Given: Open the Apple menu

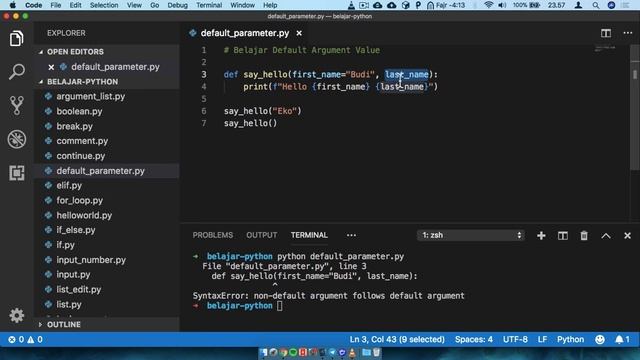Looking at the screenshot, I should tap(13, 5).
